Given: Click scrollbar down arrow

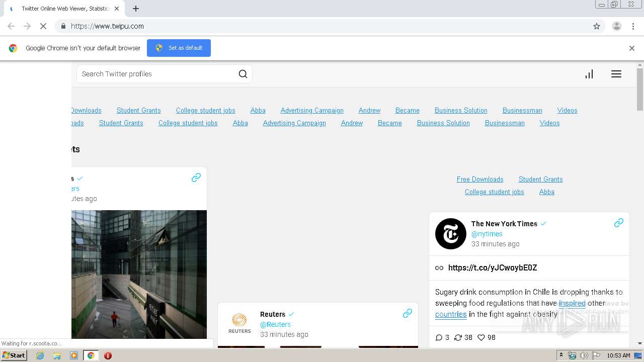Looking at the screenshot, I should tap(640, 343).
